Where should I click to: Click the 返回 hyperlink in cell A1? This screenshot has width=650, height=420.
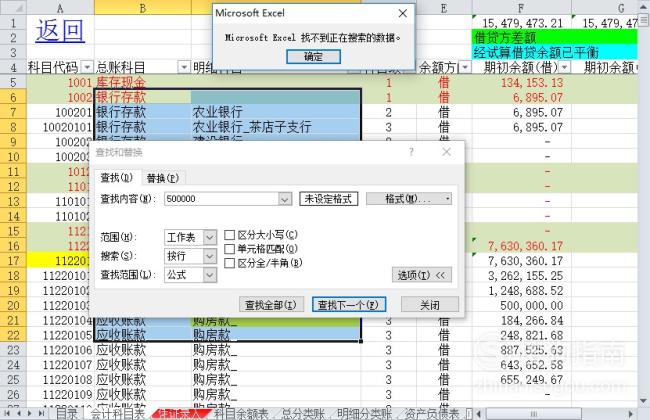pos(60,31)
